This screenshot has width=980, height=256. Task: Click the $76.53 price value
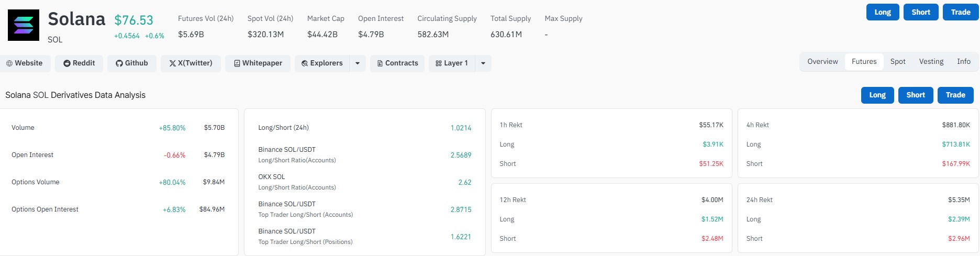[x=134, y=20]
